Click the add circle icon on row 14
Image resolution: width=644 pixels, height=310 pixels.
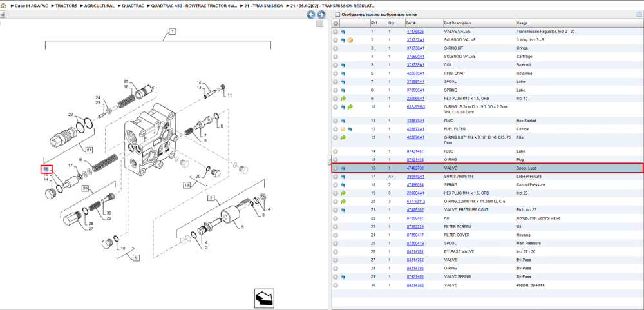pyautogui.click(x=336, y=151)
